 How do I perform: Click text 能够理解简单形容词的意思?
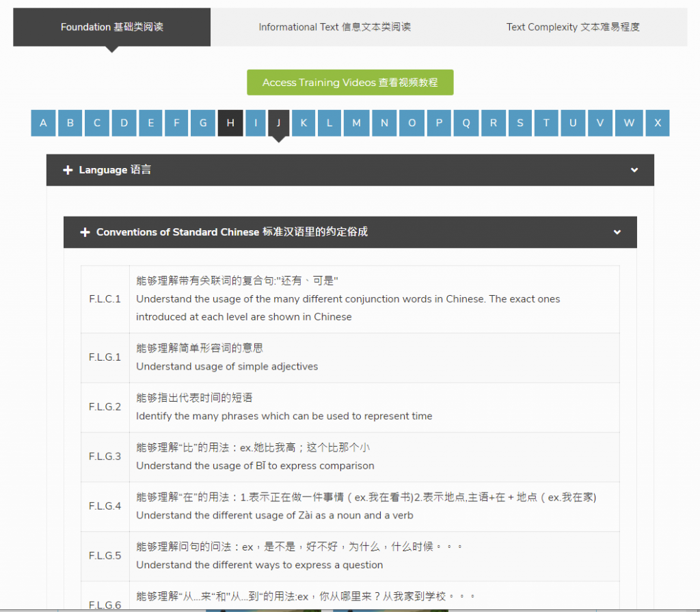coord(200,348)
